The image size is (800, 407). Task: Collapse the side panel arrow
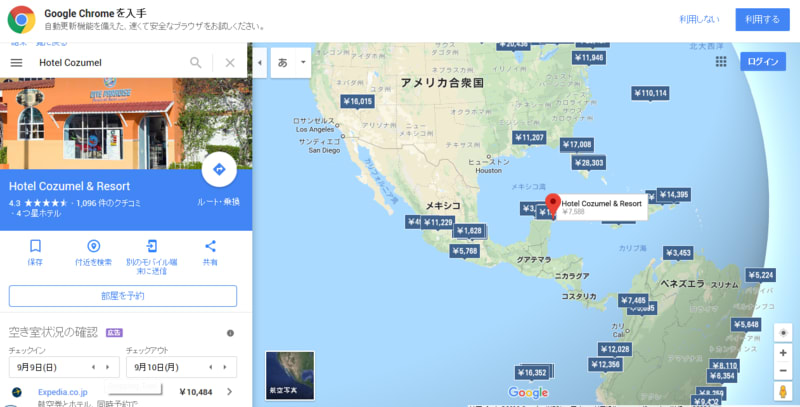(x=260, y=63)
